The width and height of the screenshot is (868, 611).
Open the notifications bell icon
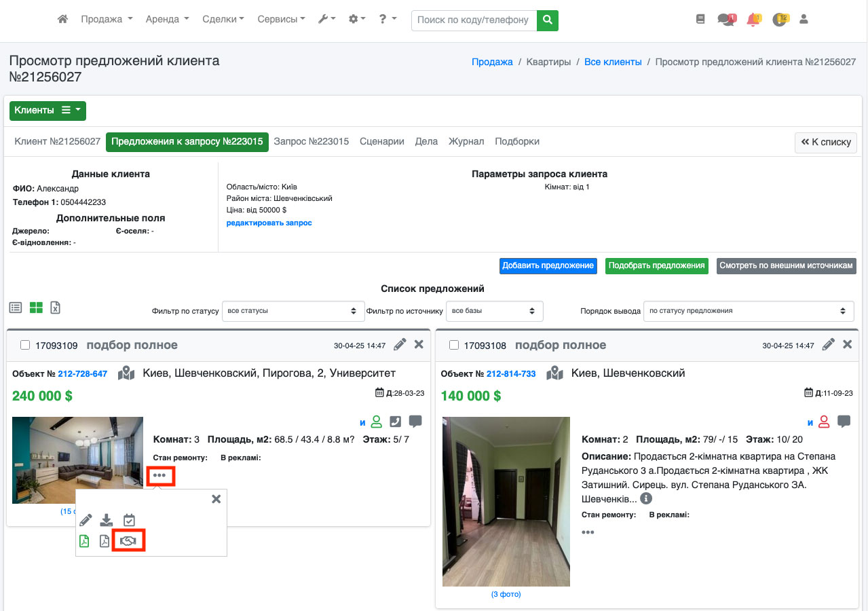[753, 20]
